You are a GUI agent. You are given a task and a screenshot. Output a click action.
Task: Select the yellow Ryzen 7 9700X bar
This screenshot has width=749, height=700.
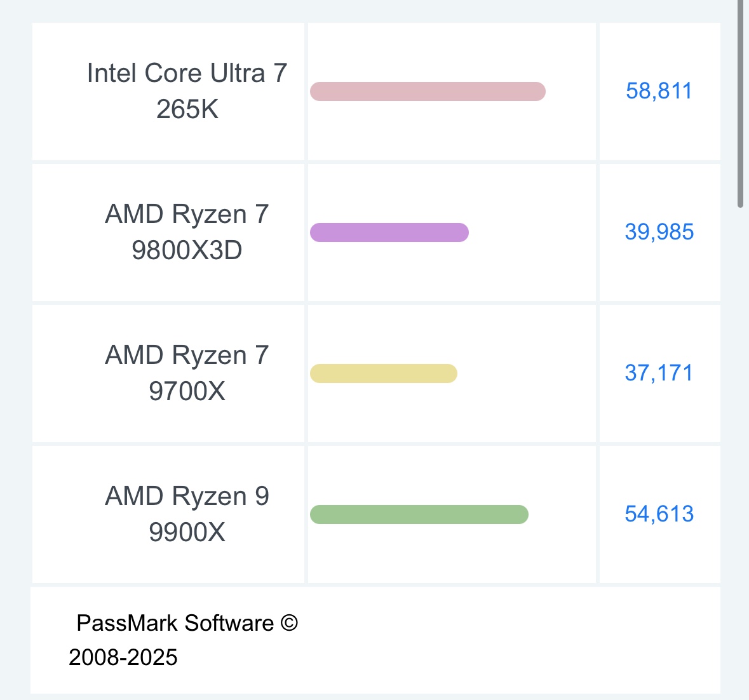(x=384, y=374)
